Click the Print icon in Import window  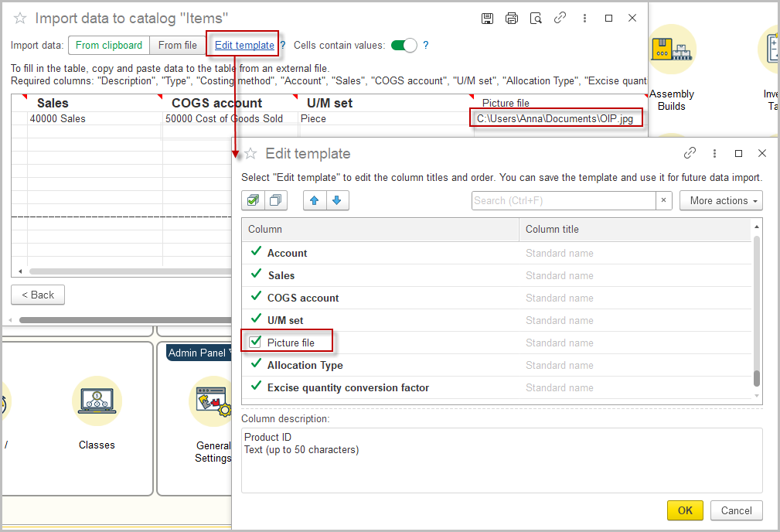[511, 18]
